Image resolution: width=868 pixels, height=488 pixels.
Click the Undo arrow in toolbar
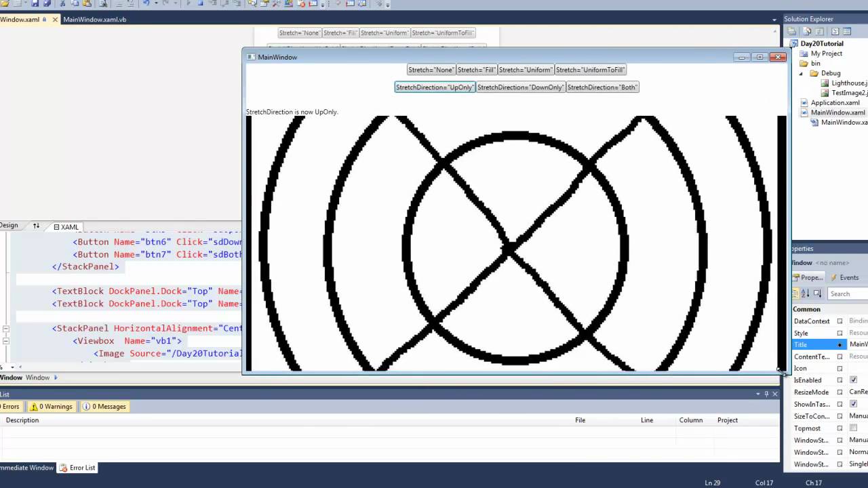tap(146, 3)
